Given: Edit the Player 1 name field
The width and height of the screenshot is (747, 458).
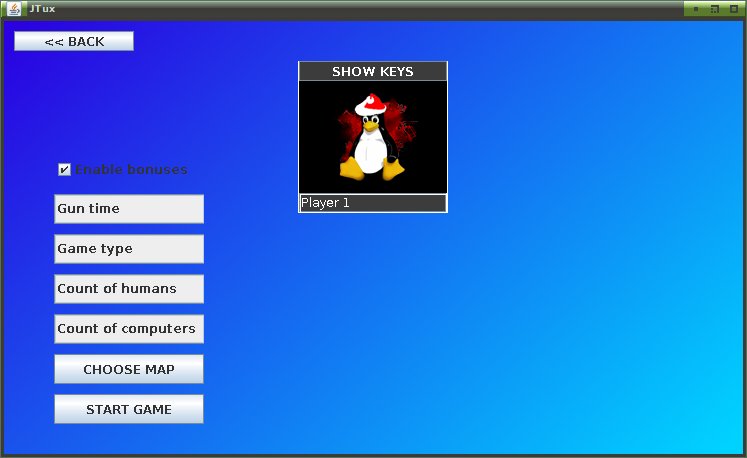Looking at the screenshot, I should pyautogui.click(x=373, y=203).
